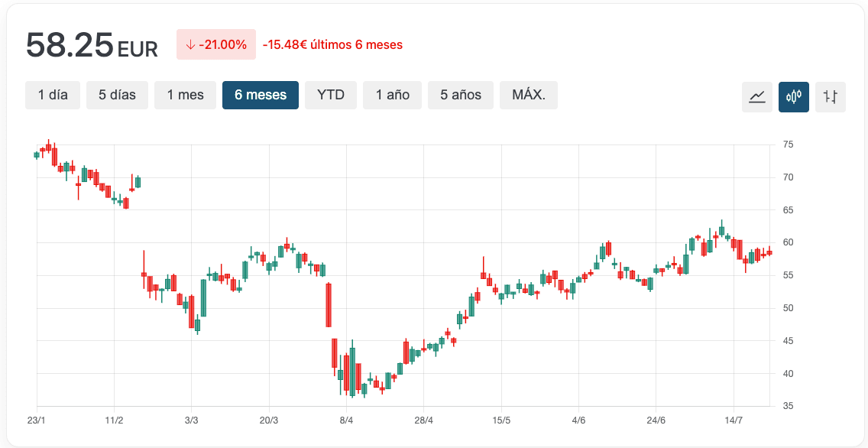Switch to OHLC bar chart icon
The width and height of the screenshot is (868, 448).
[830, 97]
